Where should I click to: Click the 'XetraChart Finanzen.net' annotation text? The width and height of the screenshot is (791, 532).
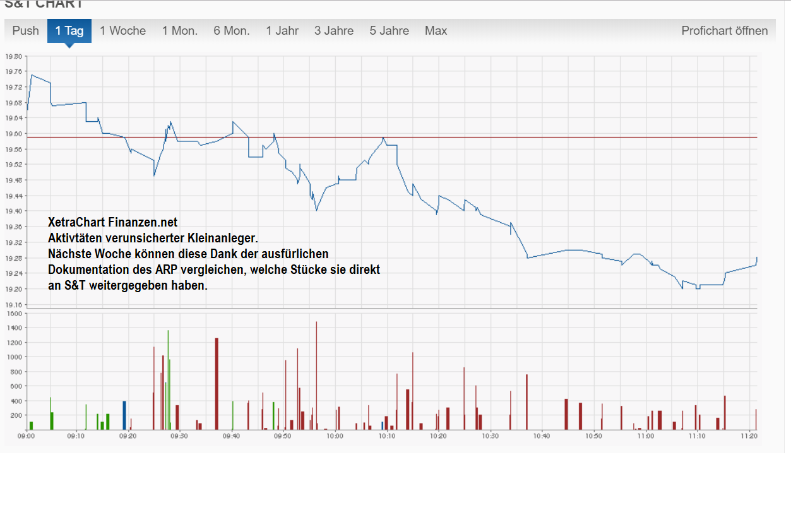[x=112, y=222]
